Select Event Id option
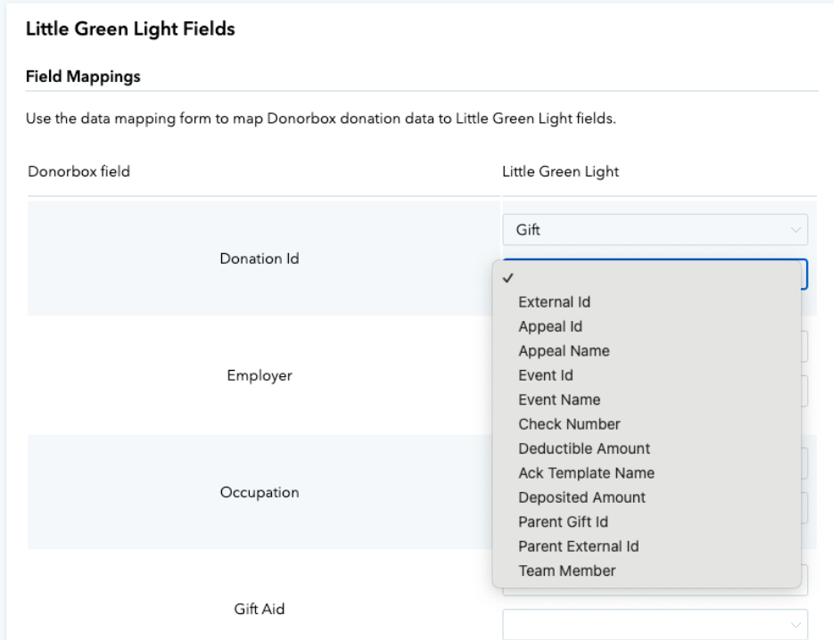Image resolution: width=840 pixels, height=640 pixels. pyautogui.click(x=646, y=375)
